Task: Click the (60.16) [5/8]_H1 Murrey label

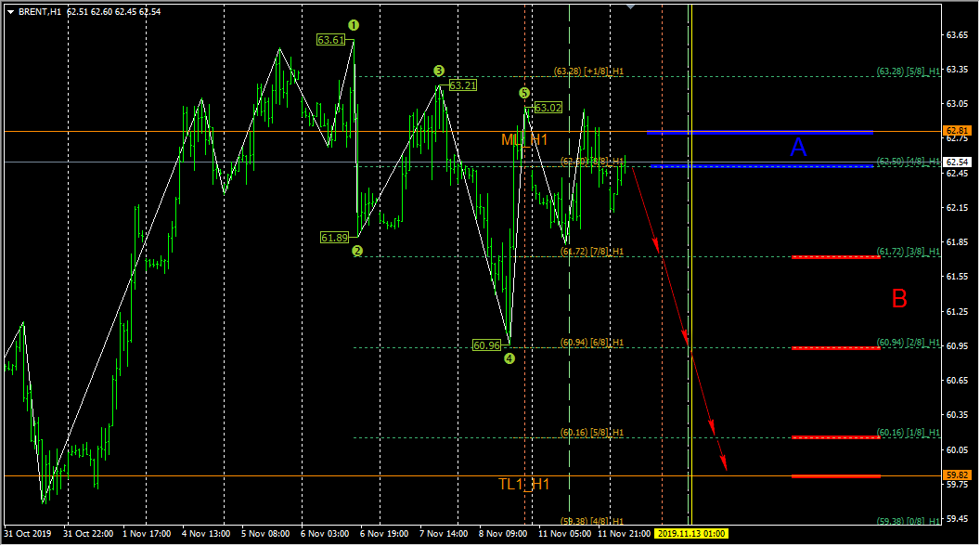Action: point(592,432)
